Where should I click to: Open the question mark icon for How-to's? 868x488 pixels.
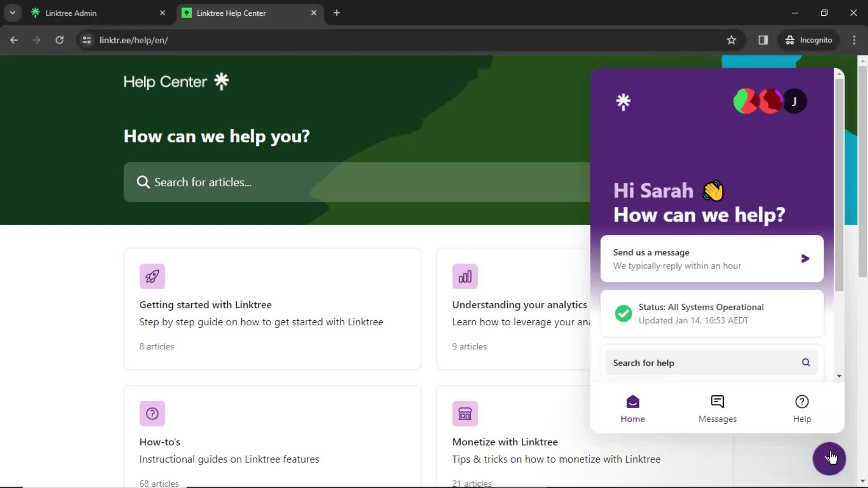coord(152,413)
